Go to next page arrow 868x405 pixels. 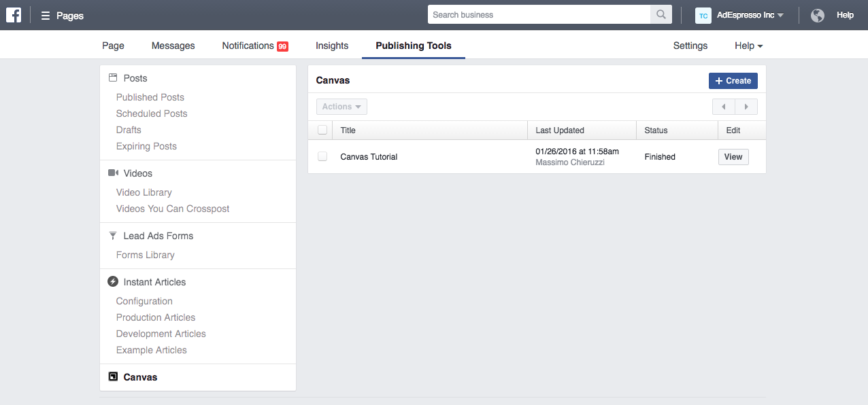(746, 107)
